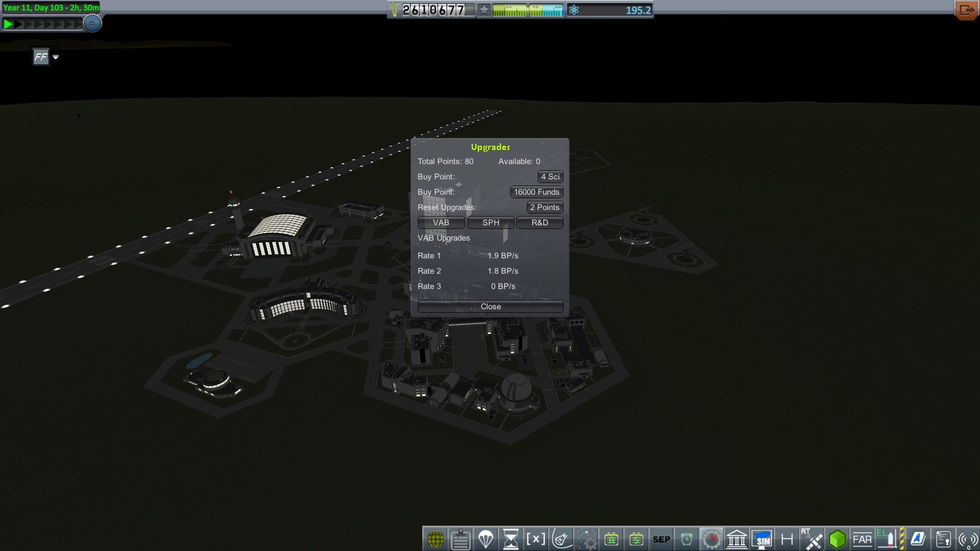Open the RT satellite RemoteTech icon
The height and width of the screenshot is (551, 980).
(x=812, y=539)
